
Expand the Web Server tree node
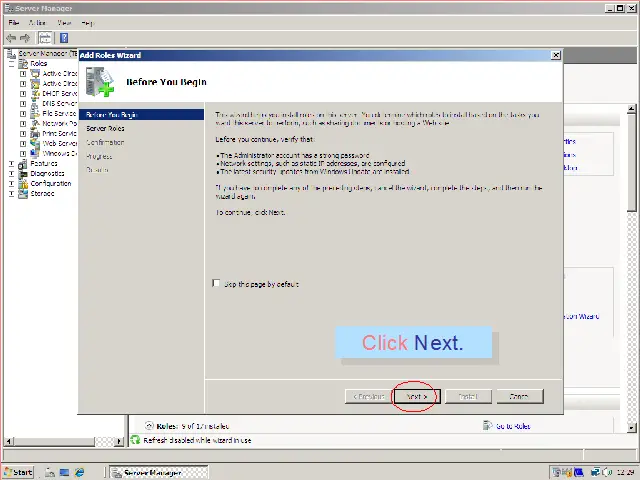tap(23, 144)
